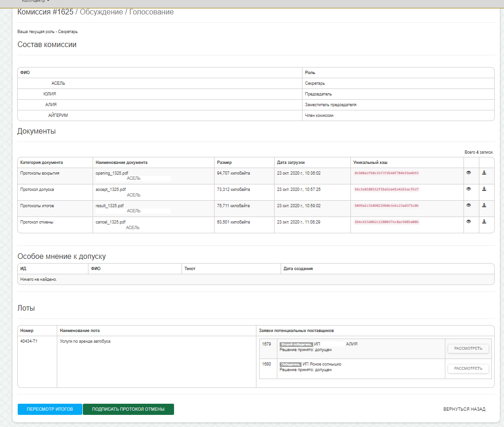Viewport: 504px width, 427px height.
Task: Click the cancel_1325.pdf file name
Action: point(111,222)
